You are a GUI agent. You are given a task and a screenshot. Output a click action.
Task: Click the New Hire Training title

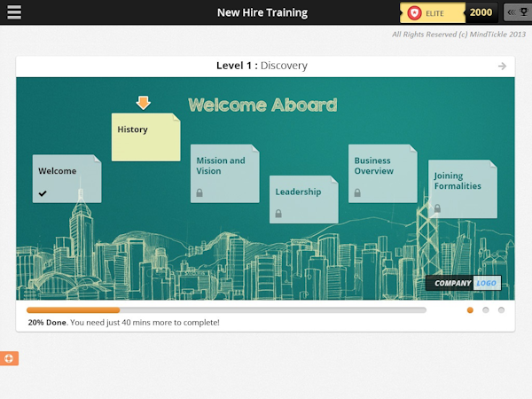click(x=262, y=12)
